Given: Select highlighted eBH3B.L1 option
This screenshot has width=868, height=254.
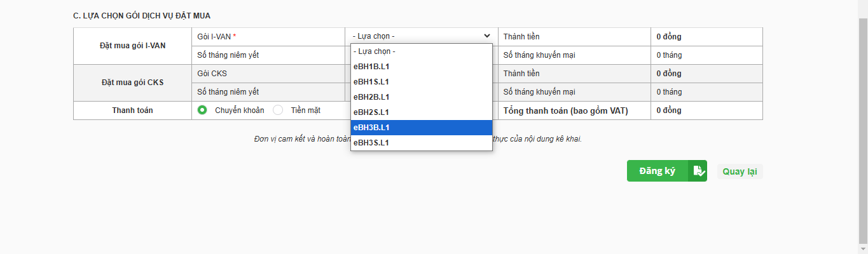Looking at the screenshot, I should (x=422, y=128).
